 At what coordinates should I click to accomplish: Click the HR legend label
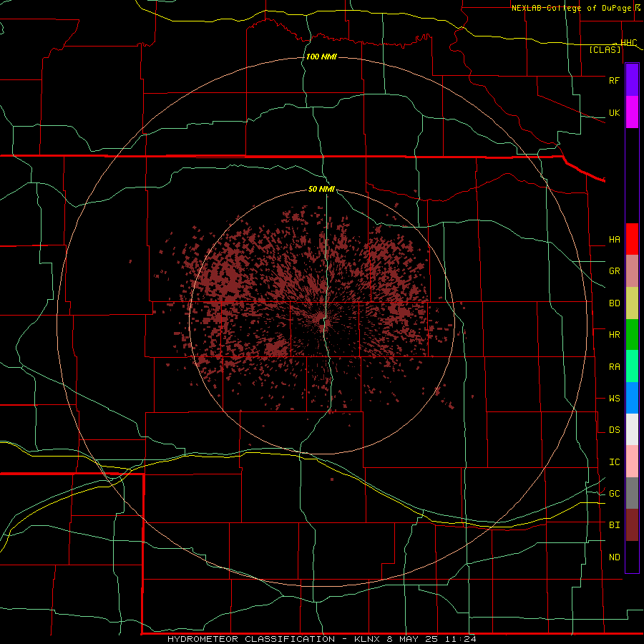click(x=614, y=335)
